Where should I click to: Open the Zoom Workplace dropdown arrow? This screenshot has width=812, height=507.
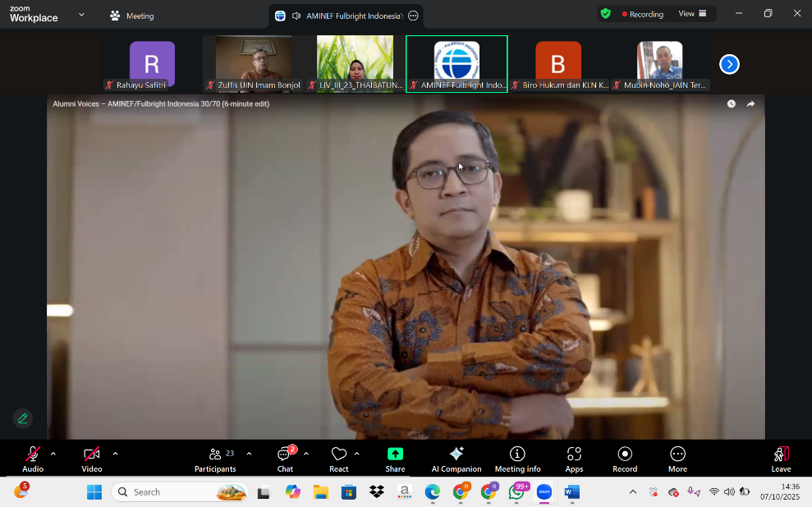tap(81, 15)
